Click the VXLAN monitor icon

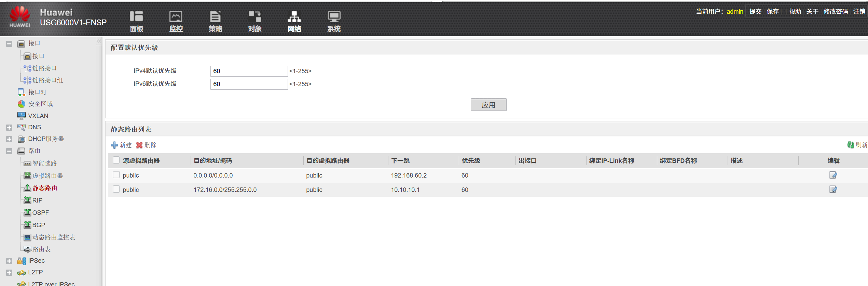(x=21, y=116)
